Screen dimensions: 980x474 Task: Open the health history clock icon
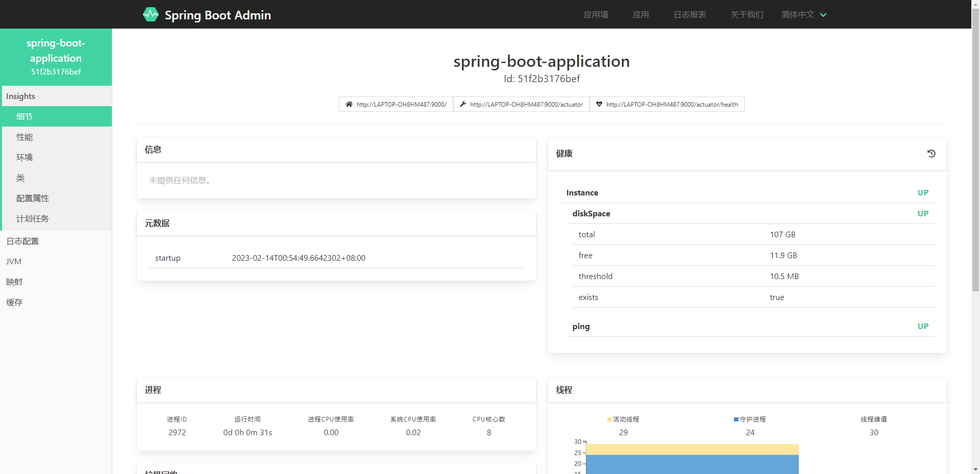pos(932,154)
